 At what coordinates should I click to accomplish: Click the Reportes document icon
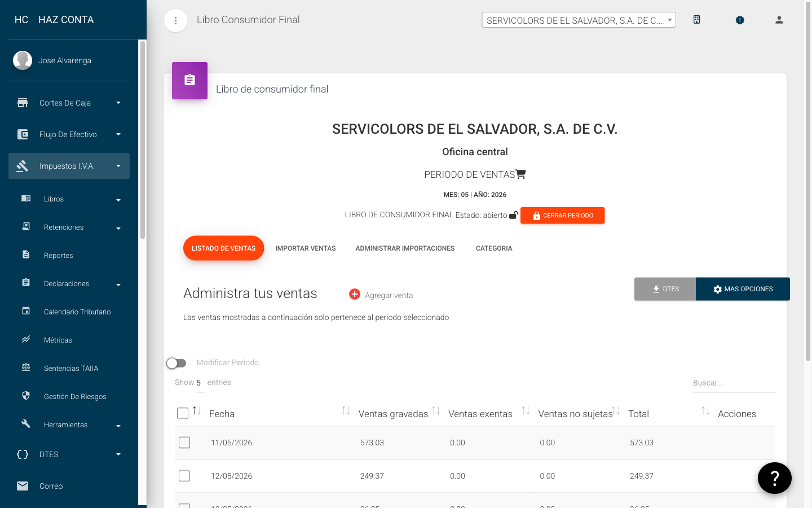point(26,255)
